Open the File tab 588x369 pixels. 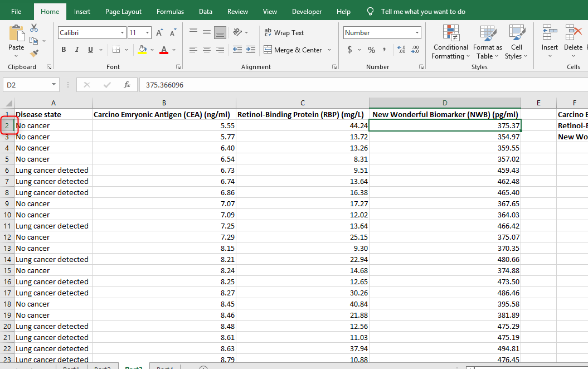16,12
